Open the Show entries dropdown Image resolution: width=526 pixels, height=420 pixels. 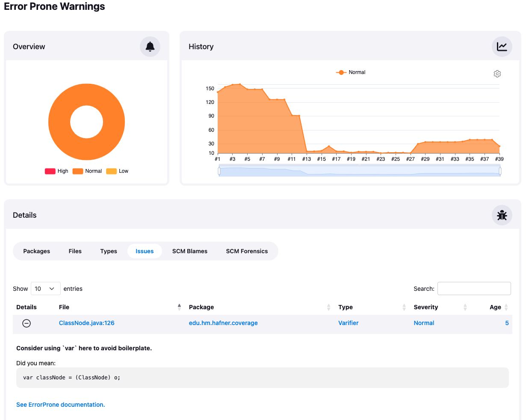coord(45,288)
